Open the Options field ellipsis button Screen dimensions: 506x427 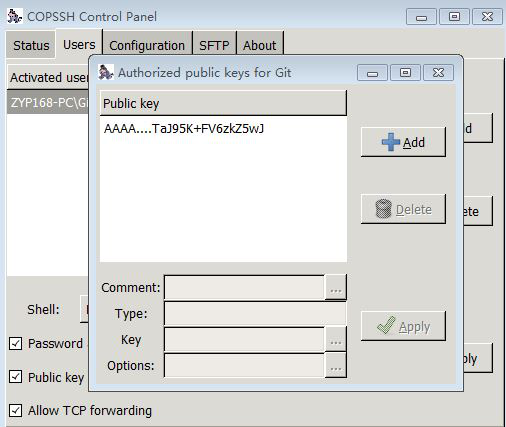pyautogui.click(x=336, y=366)
